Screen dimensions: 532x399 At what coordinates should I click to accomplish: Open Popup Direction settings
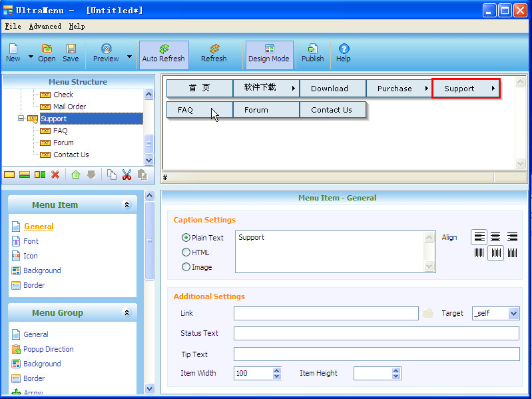[x=49, y=349]
